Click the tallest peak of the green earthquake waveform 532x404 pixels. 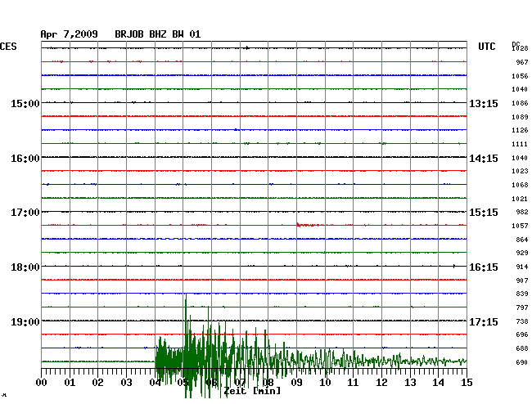click(186, 295)
